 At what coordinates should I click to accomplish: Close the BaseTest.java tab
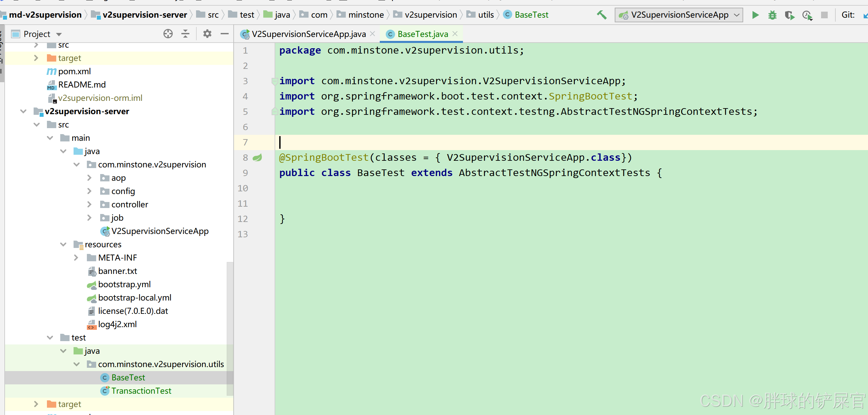(455, 34)
